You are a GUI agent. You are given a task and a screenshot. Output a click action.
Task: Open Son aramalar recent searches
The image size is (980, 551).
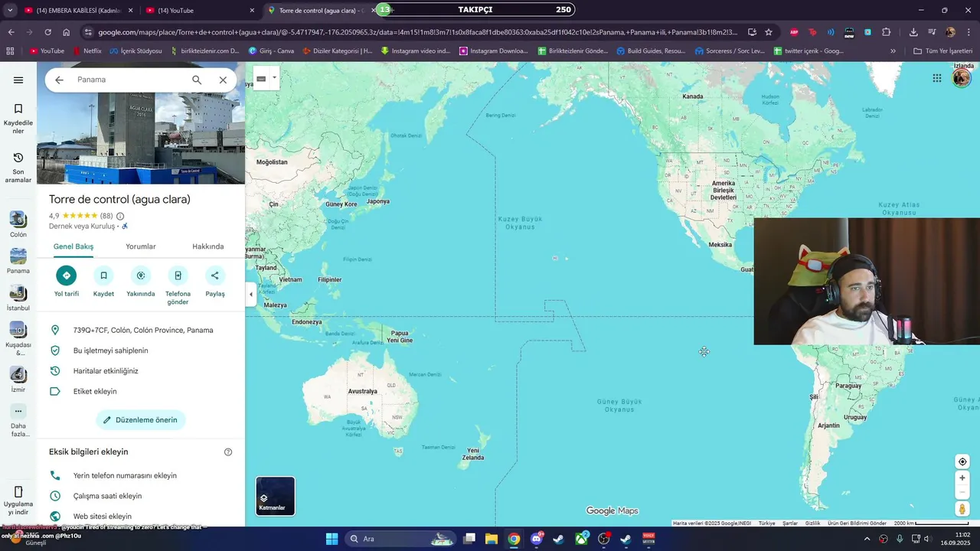click(x=18, y=167)
